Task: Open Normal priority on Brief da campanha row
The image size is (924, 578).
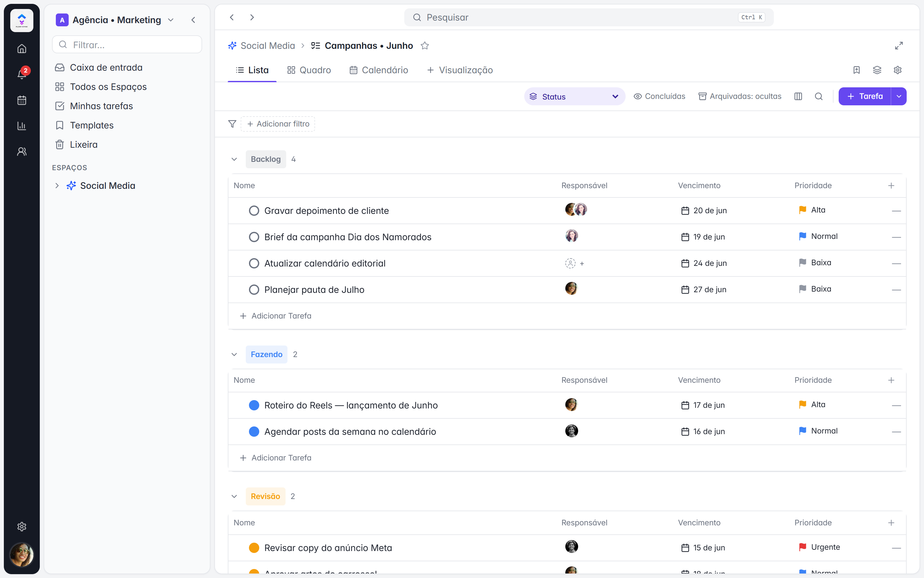Action: click(x=818, y=236)
